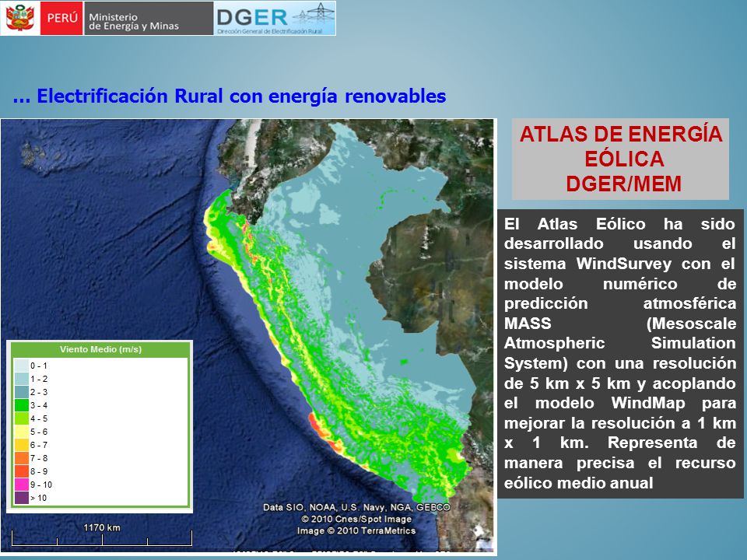Click the Data SIO, NOAA, U.S. Navy attribution
Viewport: 747px width, 560px height.
(356, 508)
